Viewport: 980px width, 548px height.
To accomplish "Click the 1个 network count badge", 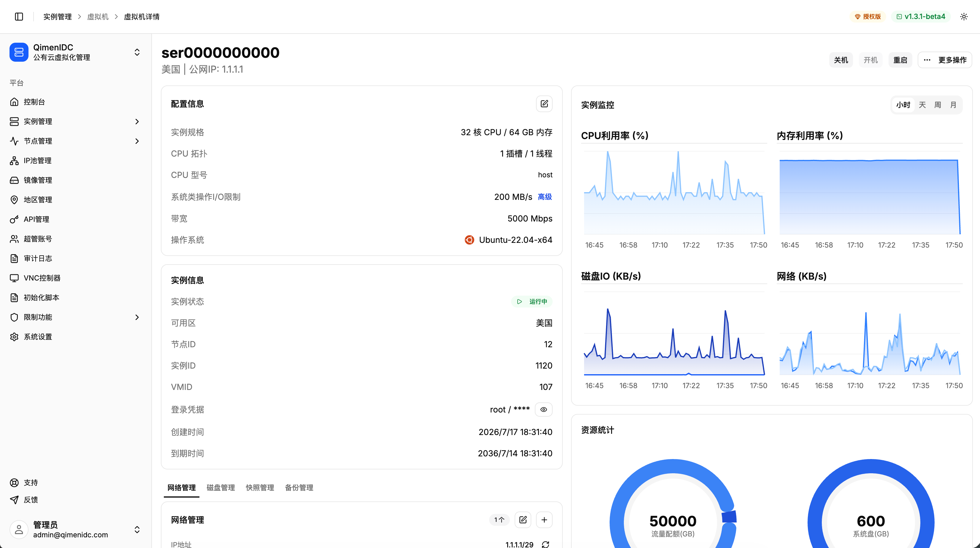I will [499, 520].
